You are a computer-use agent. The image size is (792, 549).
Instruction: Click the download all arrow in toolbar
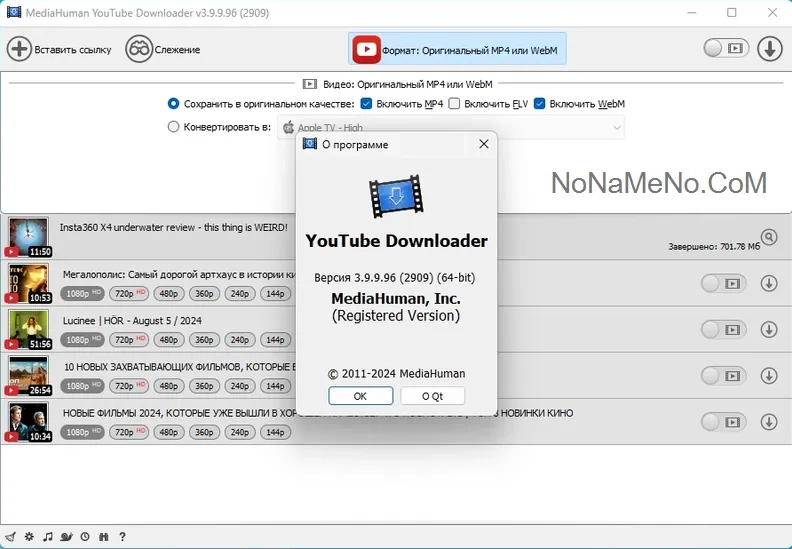(768, 48)
